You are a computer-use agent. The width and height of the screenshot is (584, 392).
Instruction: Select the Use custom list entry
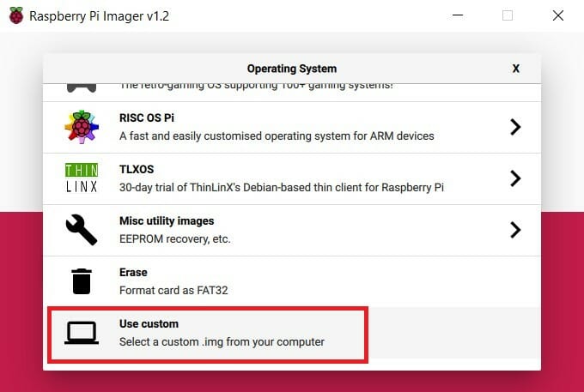tap(292, 333)
